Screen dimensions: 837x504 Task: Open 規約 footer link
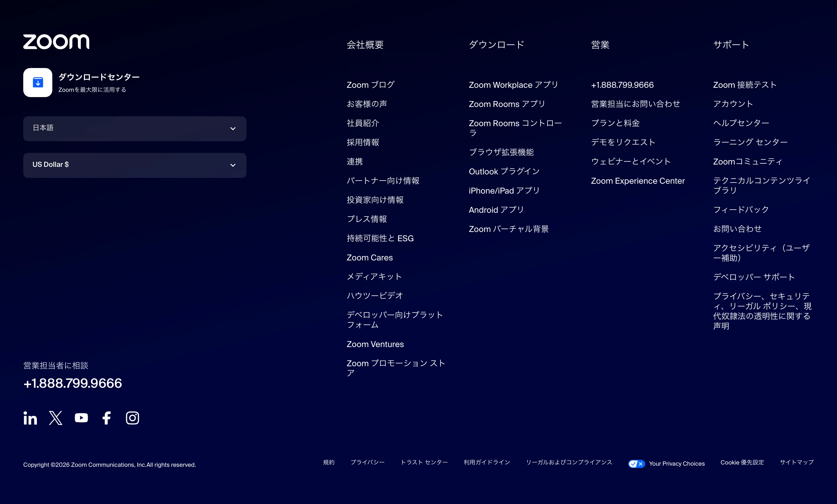329,462
